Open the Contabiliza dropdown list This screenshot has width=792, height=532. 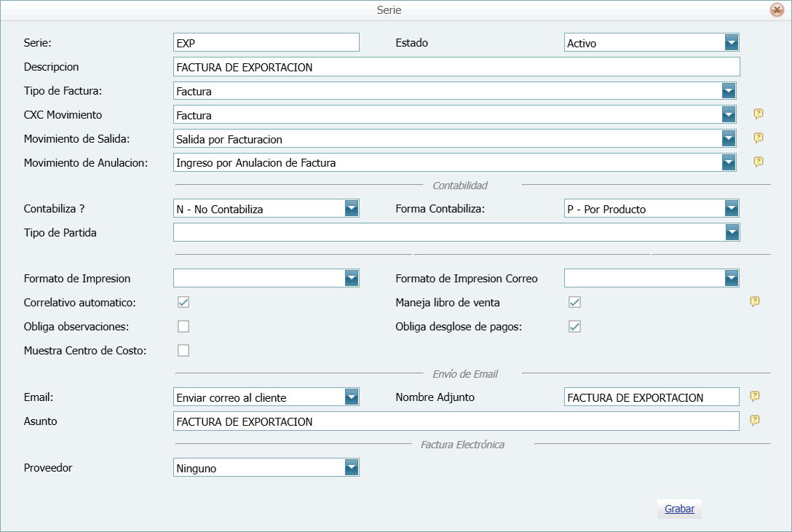click(352, 209)
